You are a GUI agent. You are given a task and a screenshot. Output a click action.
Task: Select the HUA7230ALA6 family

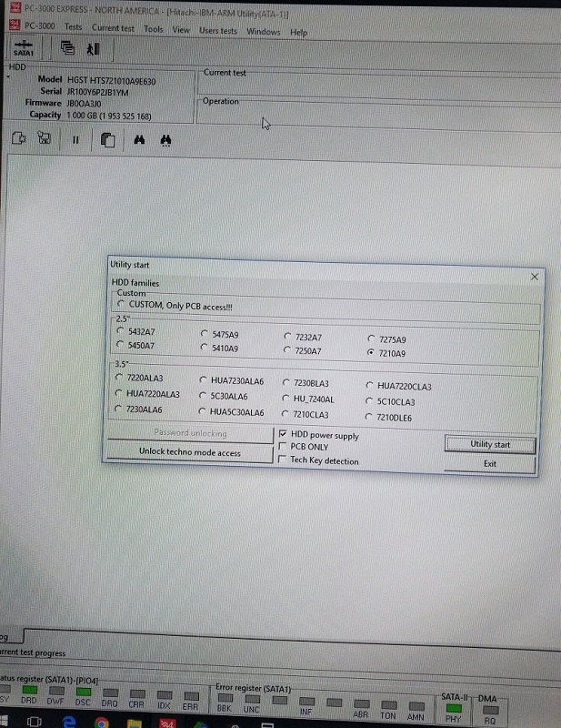[232, 380]
